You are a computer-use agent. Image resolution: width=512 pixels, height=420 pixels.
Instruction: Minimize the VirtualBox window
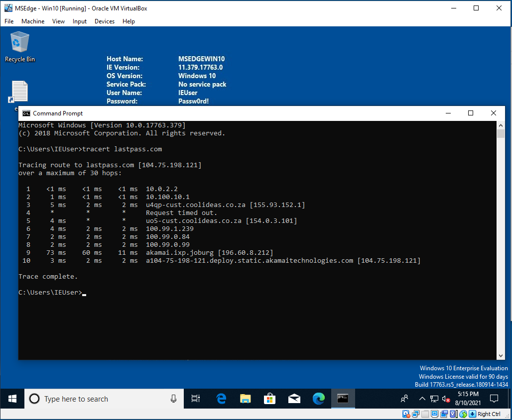click(x=454, y=8)
